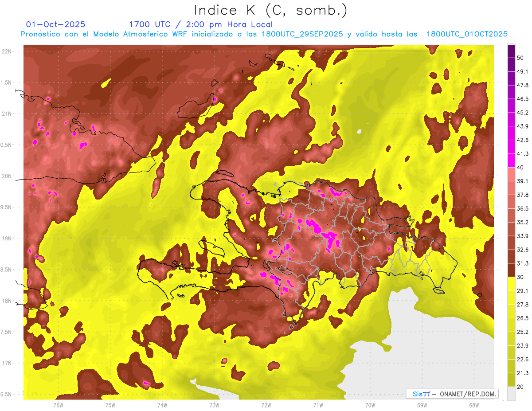Click the 76W longitude axis label

pos(58,405)
